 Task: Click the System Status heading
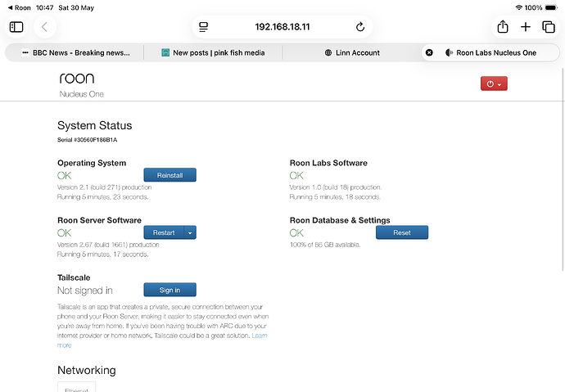click(94, 125)
